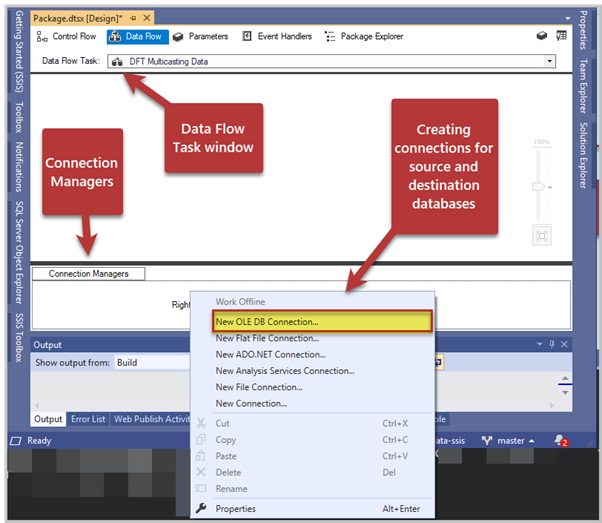Pin the Package.dtsx document tab

(133, 18)
